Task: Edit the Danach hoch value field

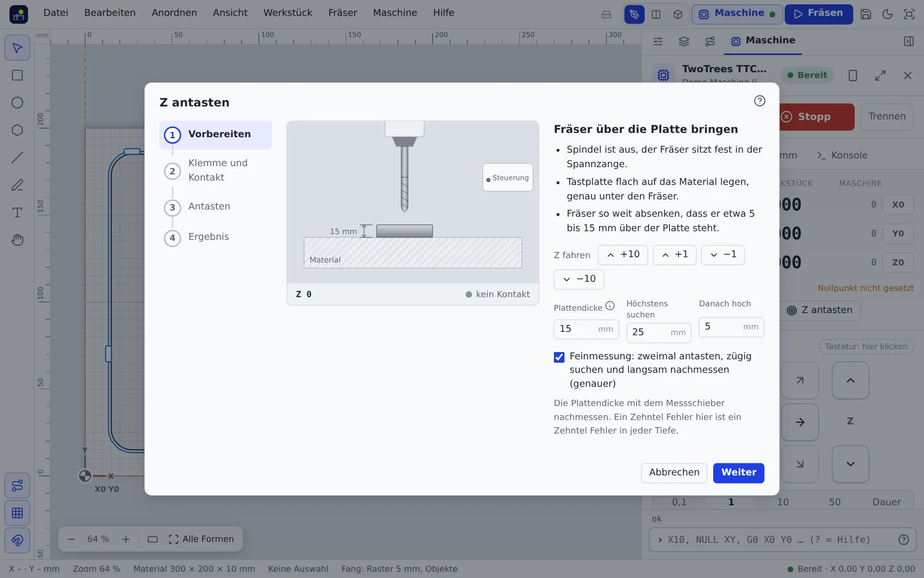Action: [x=731, y=327]
